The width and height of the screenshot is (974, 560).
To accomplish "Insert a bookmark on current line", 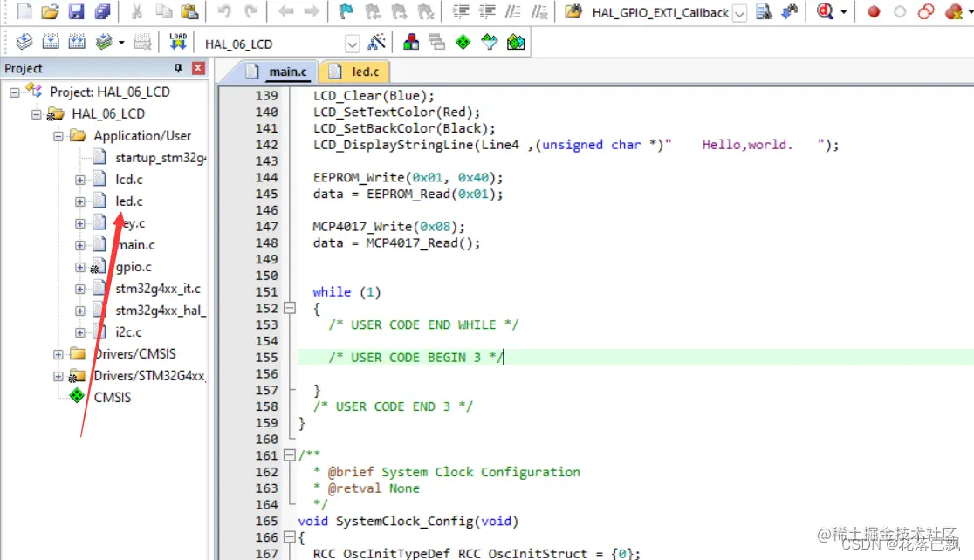I will tap(346, 12).
